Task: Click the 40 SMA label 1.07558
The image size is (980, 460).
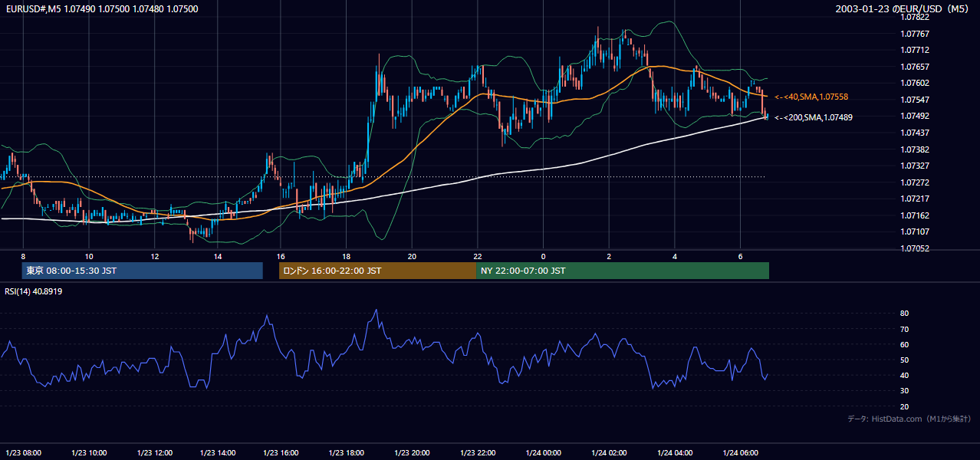Action: pos(811,97)
